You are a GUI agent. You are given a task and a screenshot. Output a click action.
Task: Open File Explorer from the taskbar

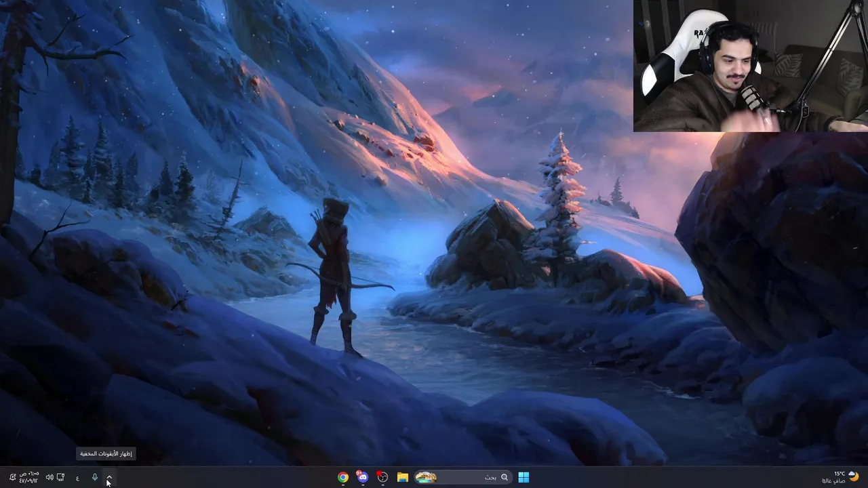point(402,477)
